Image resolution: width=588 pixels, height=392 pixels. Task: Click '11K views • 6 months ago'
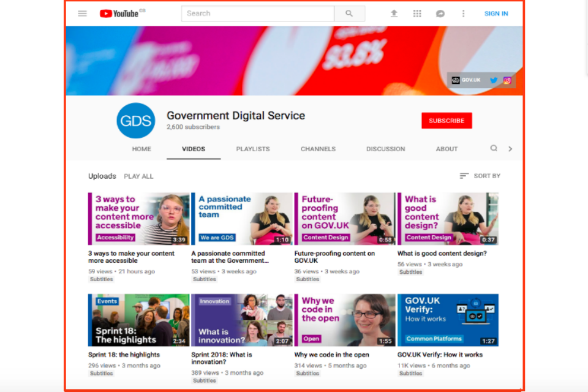tap(434, 366)
